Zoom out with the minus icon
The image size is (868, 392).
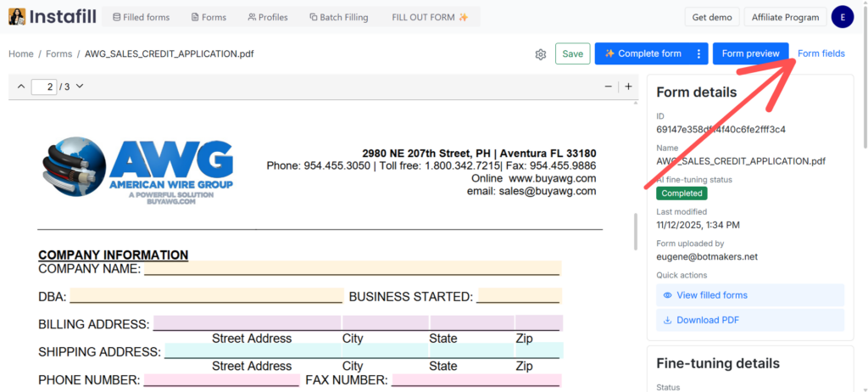(608, 87)
